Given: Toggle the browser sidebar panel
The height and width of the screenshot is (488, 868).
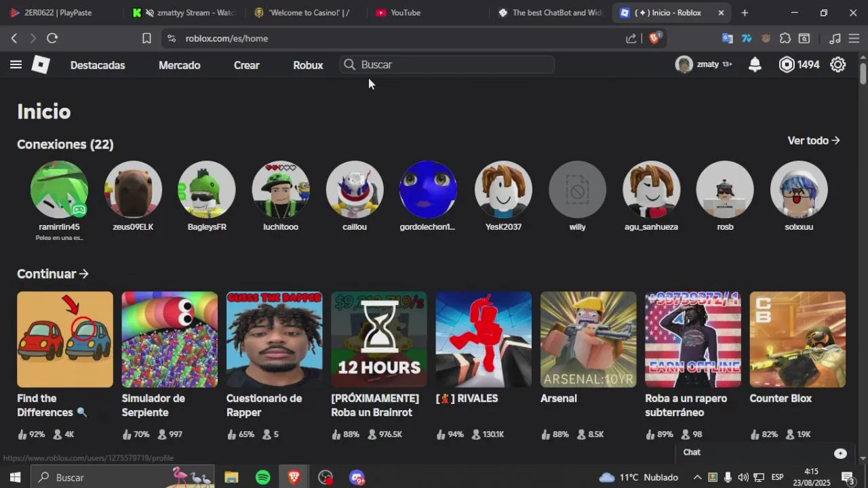Looking at the screenshot, I should pos(804,39).
